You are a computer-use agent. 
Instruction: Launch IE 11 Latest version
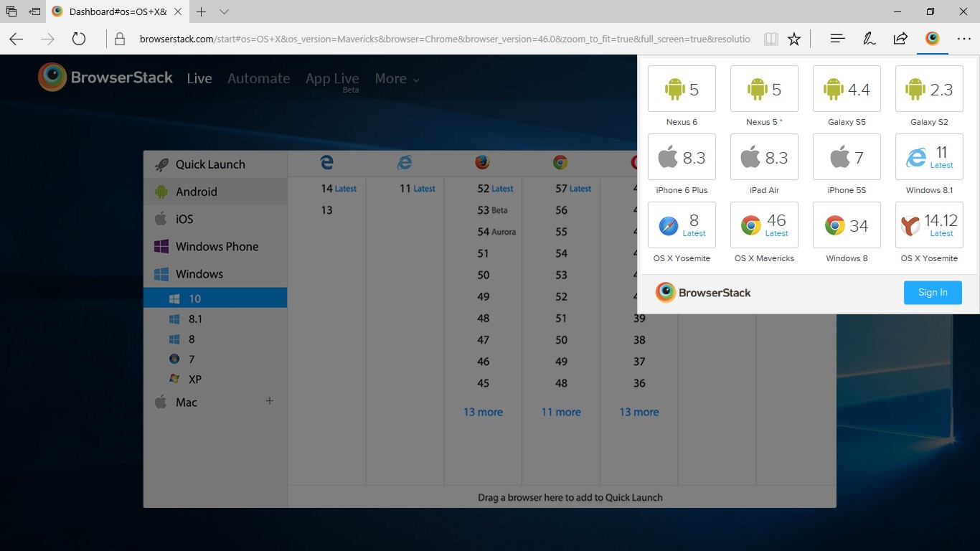[x=418, y=189]
